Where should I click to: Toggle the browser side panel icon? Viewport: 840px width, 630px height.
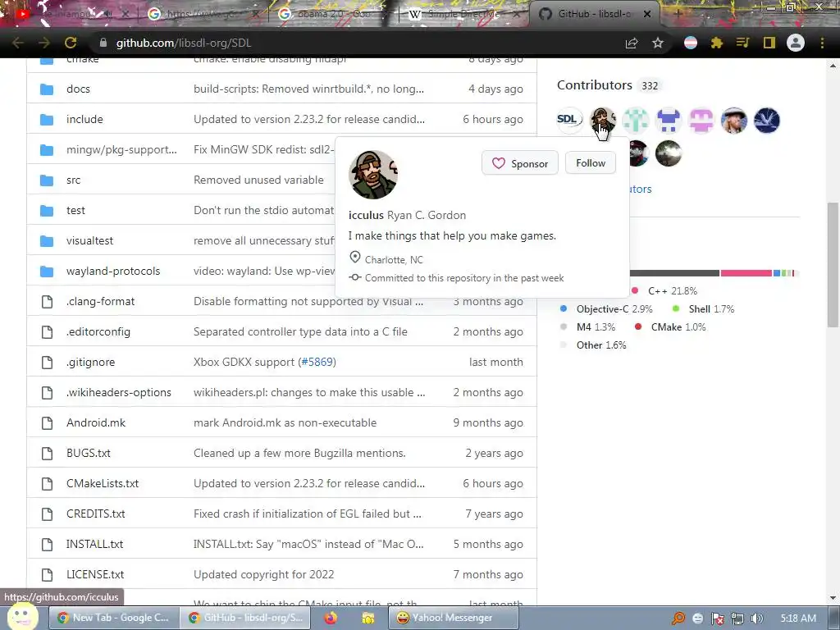pos(769,43)
